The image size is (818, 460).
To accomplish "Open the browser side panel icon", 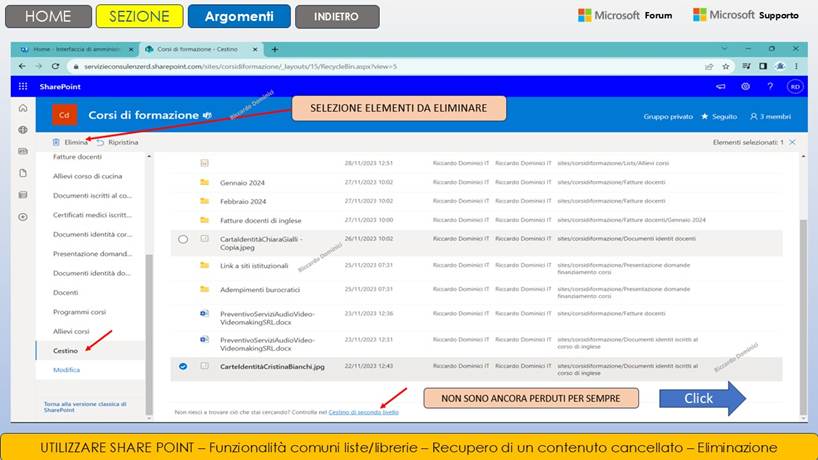I will coord(763,66).
